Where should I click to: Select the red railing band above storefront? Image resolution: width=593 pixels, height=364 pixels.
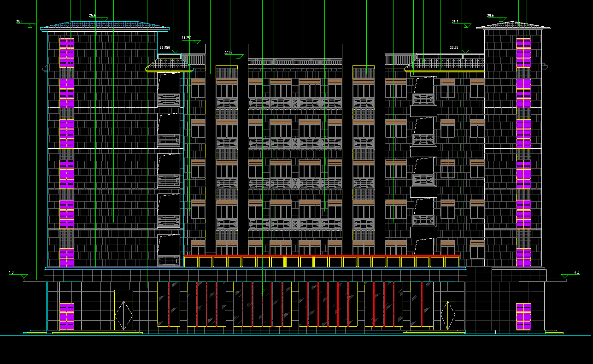pyautogui.click(x=322, y=256)
